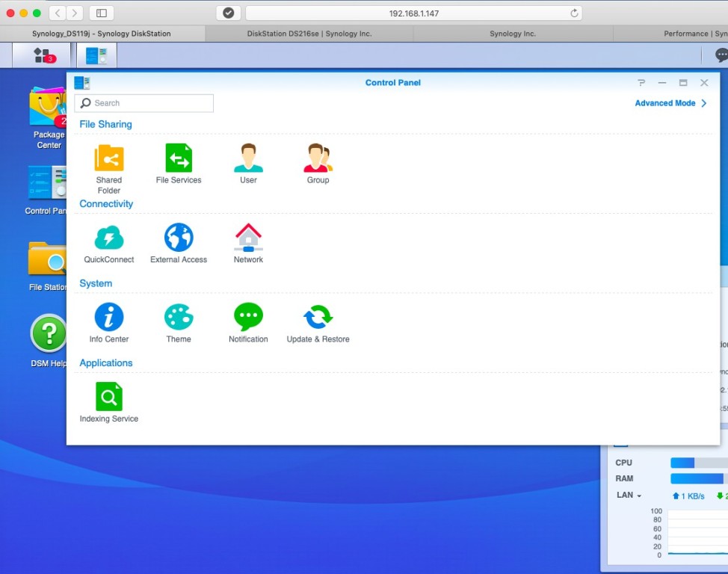Image resolution: width=728 pixels, height=574 pixels.
Task: Switch to the Synology Inc. browser tab
Action: coord(513,34)
